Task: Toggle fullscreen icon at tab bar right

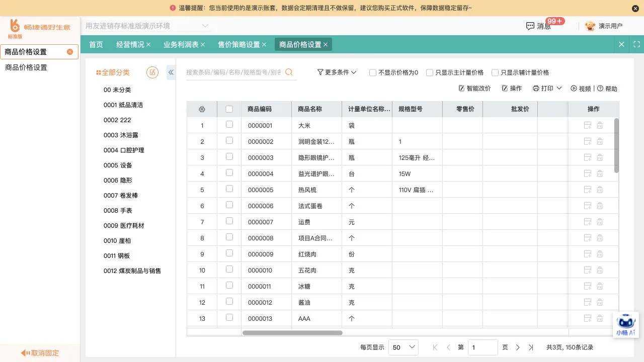Action: coord(636,44)
